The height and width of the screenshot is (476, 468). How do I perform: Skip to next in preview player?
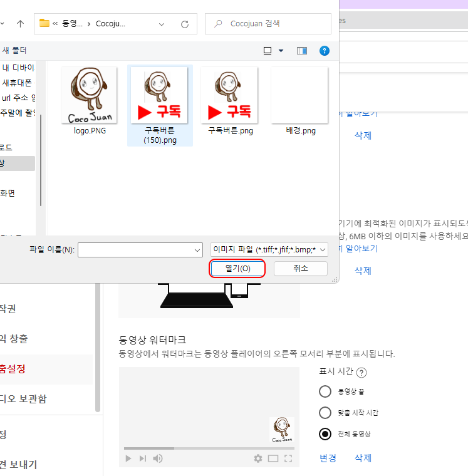click(143, 458)
